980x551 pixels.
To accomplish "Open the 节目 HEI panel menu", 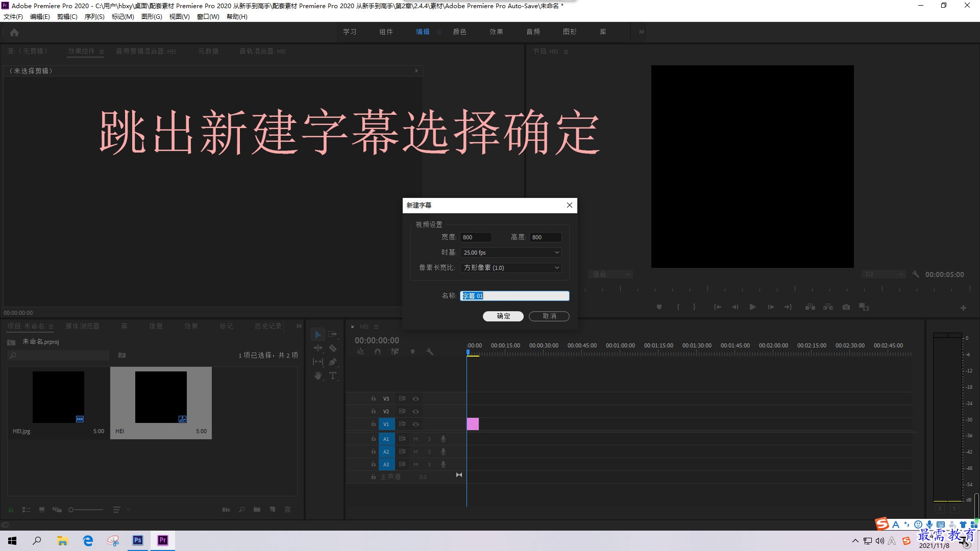I will 566,52.
